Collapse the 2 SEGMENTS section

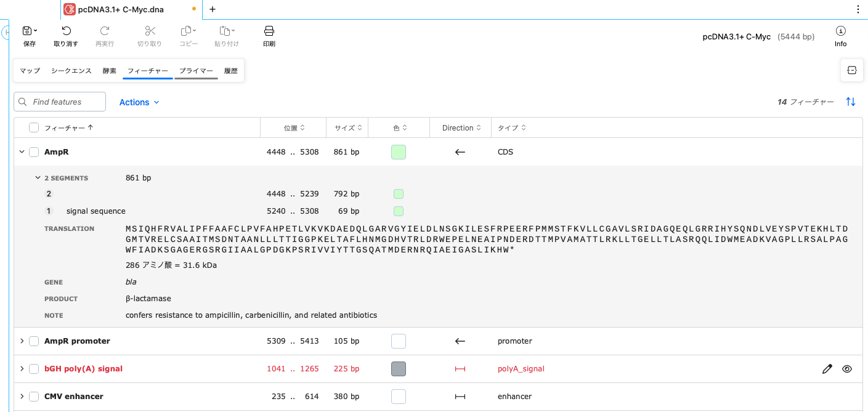[37, 177]
